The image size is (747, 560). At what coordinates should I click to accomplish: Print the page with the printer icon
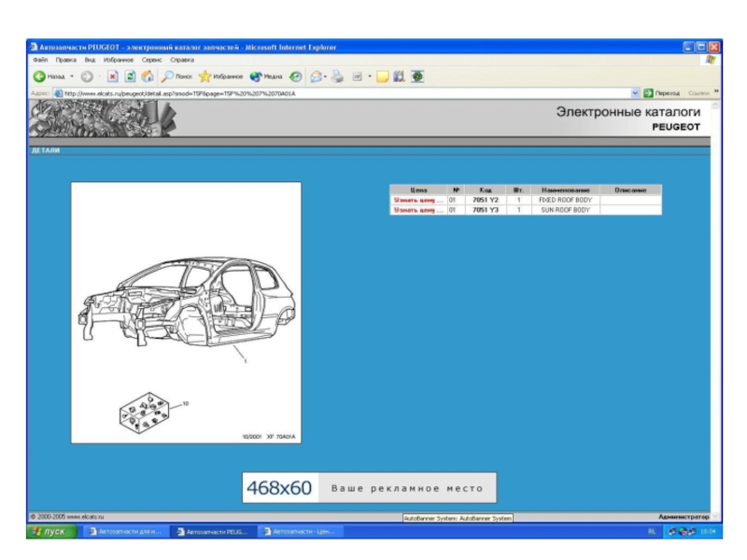coord(338,77)
